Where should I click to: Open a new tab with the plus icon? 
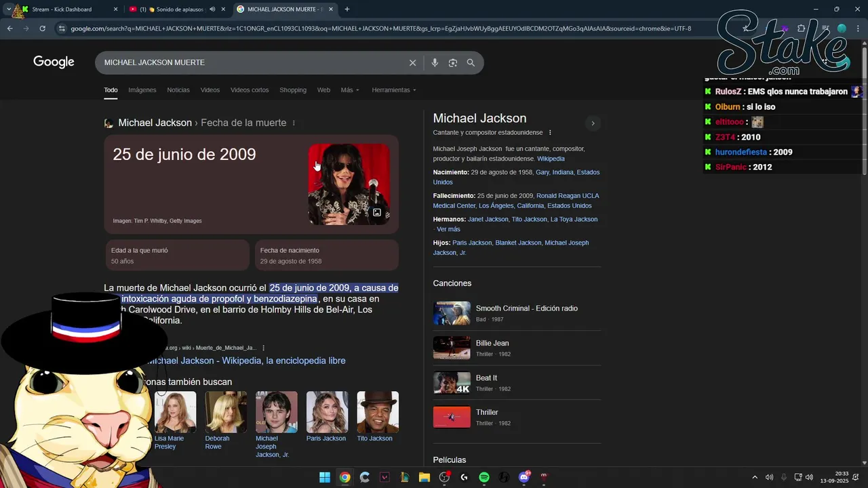[x=347, y=9]
